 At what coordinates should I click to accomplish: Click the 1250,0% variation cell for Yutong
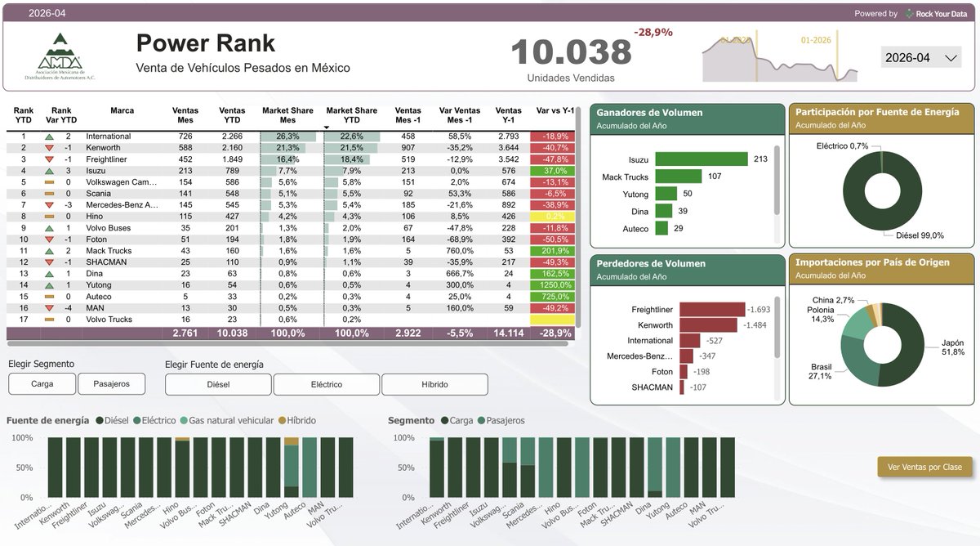(555, 285)
